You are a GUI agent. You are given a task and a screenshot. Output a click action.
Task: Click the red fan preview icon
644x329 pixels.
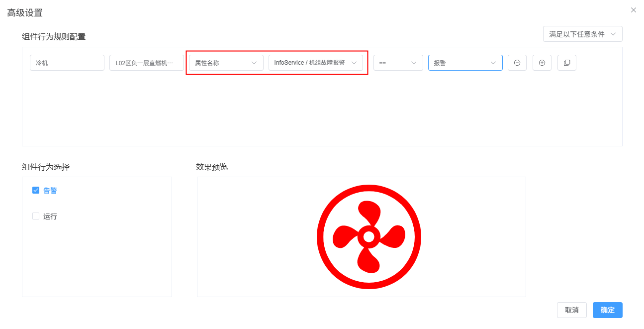369,236
